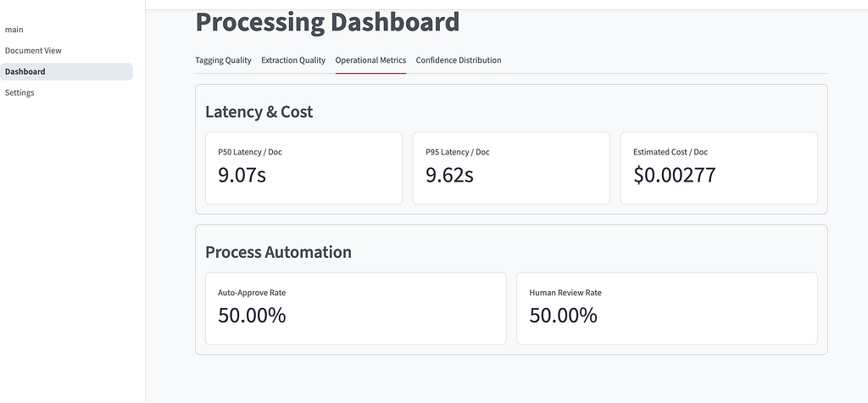The height and width of the screenshot is (403, 868).
Task: Click the Process Automation heading
Action: click(278, 252)
